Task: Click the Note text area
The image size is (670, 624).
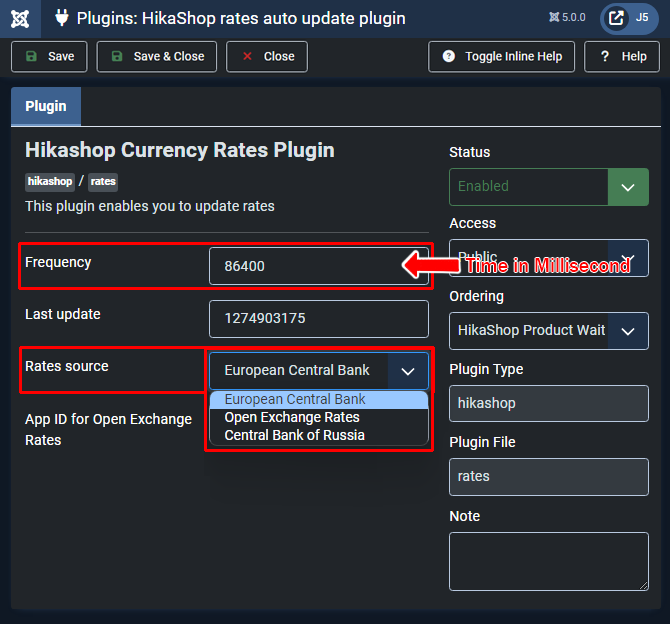Action: coord(549,562)
